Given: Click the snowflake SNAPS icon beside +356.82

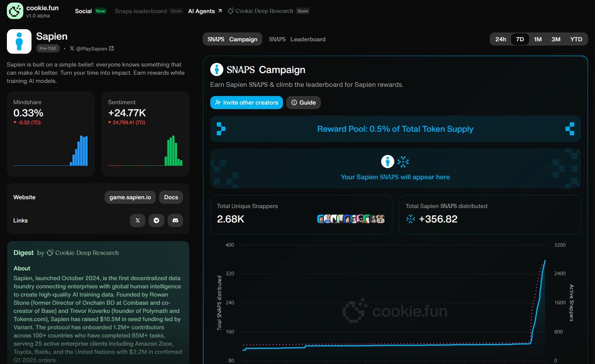Looking at the screenshot, I should point(411,219).
